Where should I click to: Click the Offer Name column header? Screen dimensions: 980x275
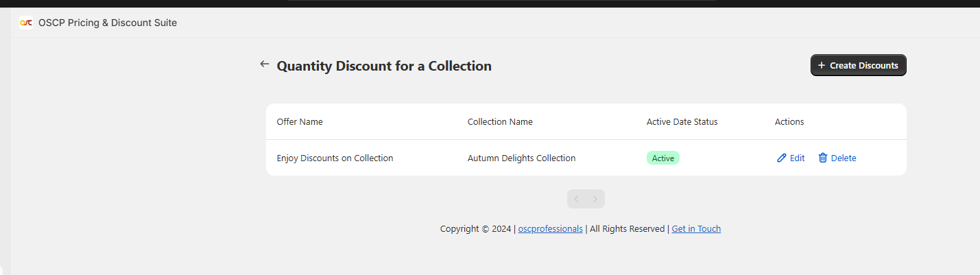(x=300, y=122)
